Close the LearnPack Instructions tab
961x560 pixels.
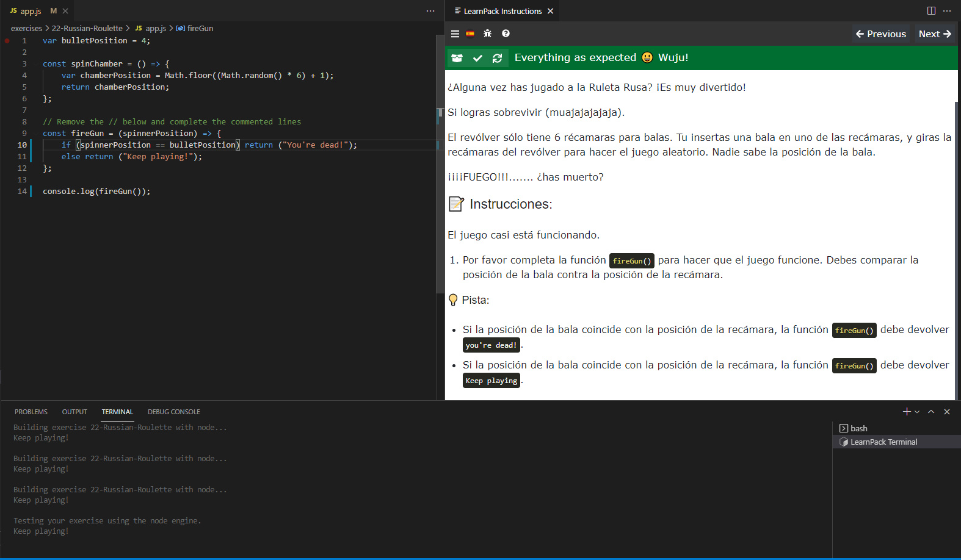tap(550, 11)
